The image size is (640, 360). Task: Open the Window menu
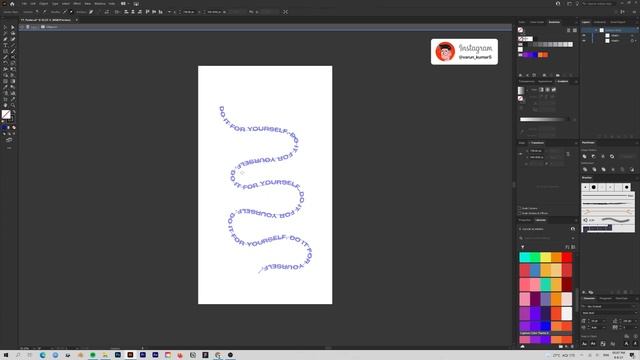[x=100, y=4]
